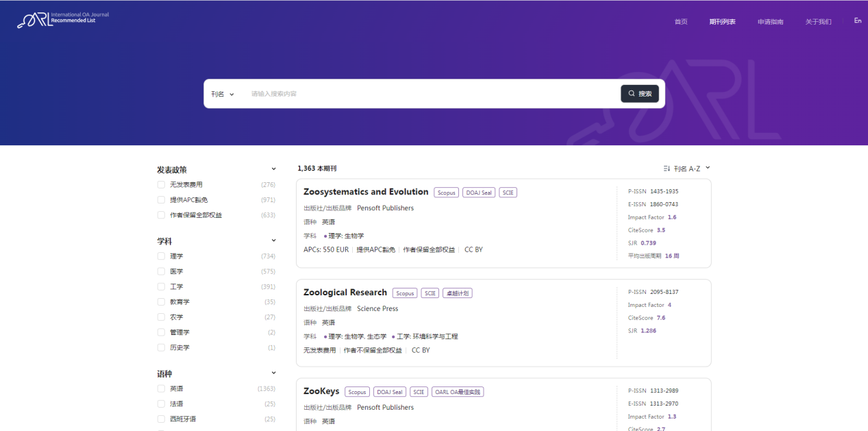868x431 pixels.
Task: Check the 提供APC豁免 filter
Action: pyautogui.click(x=162, y=200)
